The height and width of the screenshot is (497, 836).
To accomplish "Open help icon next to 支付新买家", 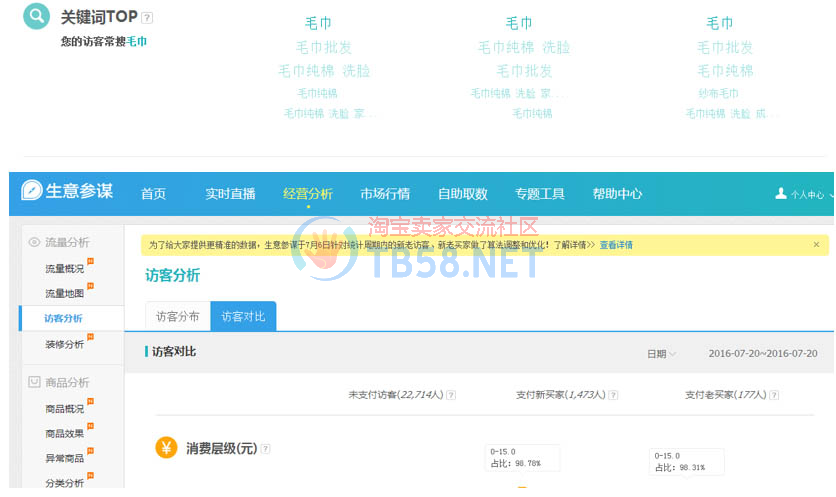I will point(614,395).
